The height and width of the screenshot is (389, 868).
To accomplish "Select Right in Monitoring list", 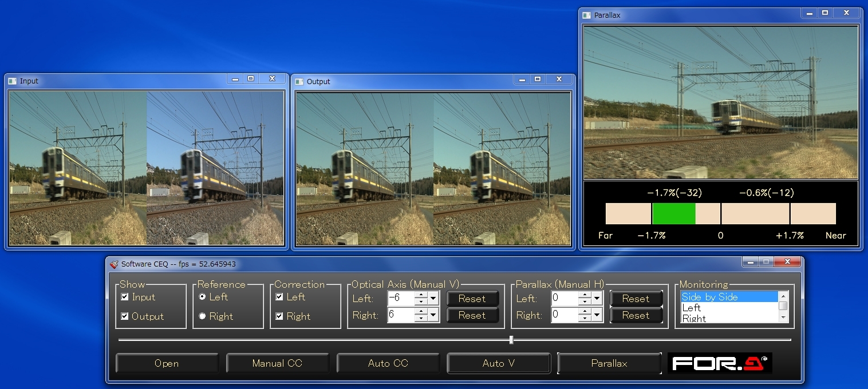I will 729,318.
